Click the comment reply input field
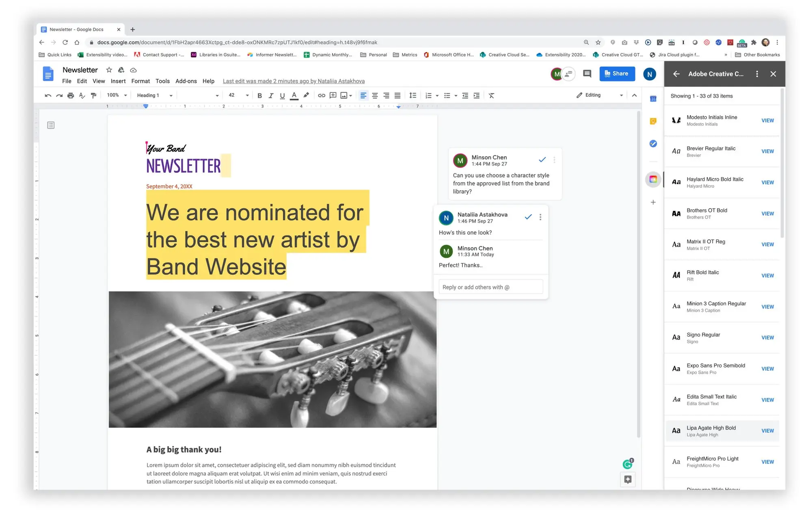The height and width of the screenshot is (516, 812). tap(490, 287)
